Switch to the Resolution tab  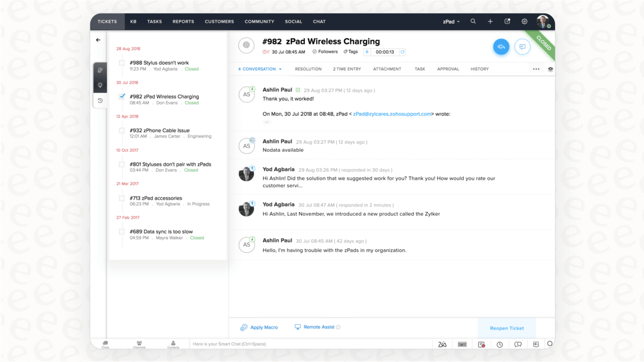tap(308, 69)
